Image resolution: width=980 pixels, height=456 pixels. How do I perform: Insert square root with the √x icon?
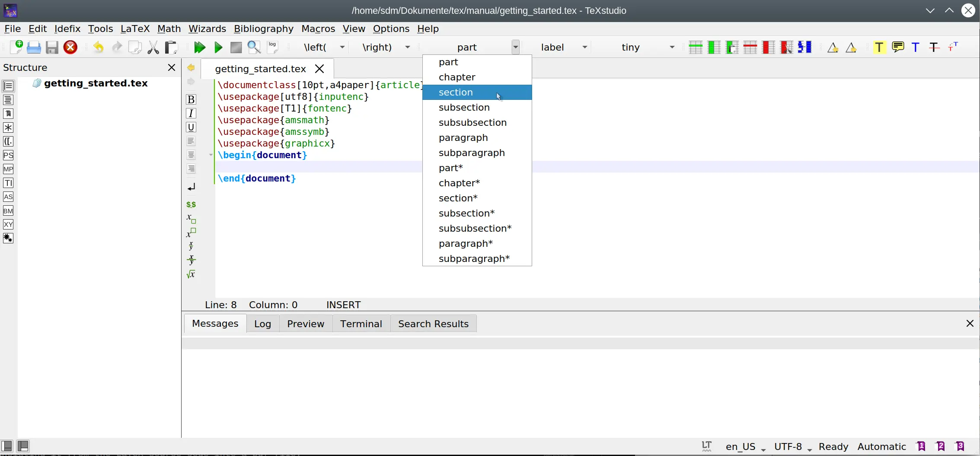[191, 274]
